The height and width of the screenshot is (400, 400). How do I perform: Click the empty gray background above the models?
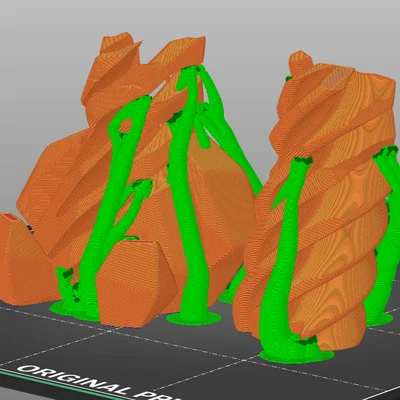click(x=233, y=20)
